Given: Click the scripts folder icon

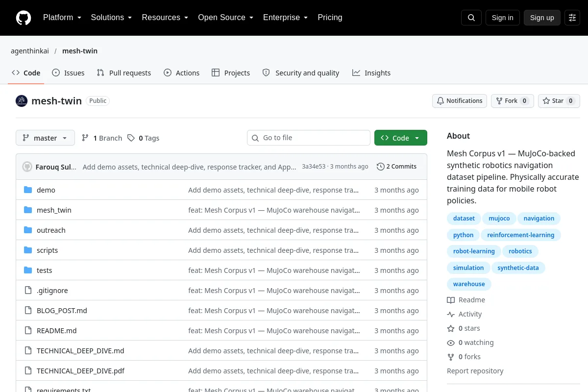Looking at the screenshot, I should [28, 250].
